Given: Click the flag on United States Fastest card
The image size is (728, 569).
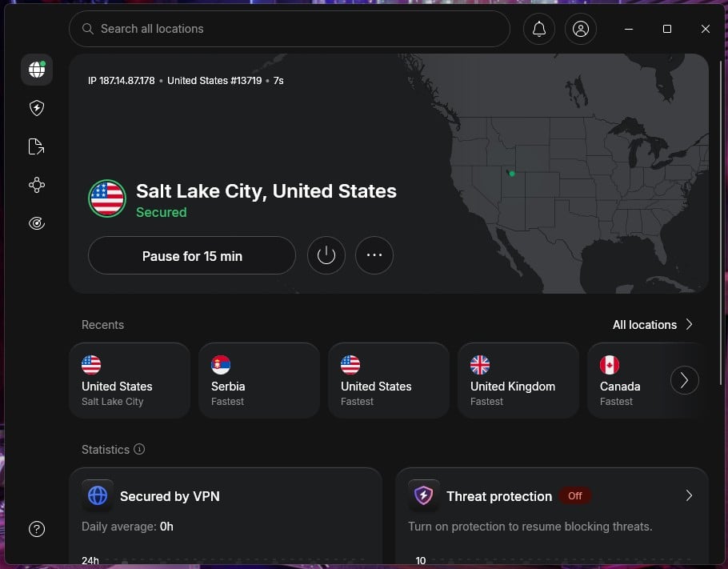Looking at the screenshot, I should tap(350, 365).
